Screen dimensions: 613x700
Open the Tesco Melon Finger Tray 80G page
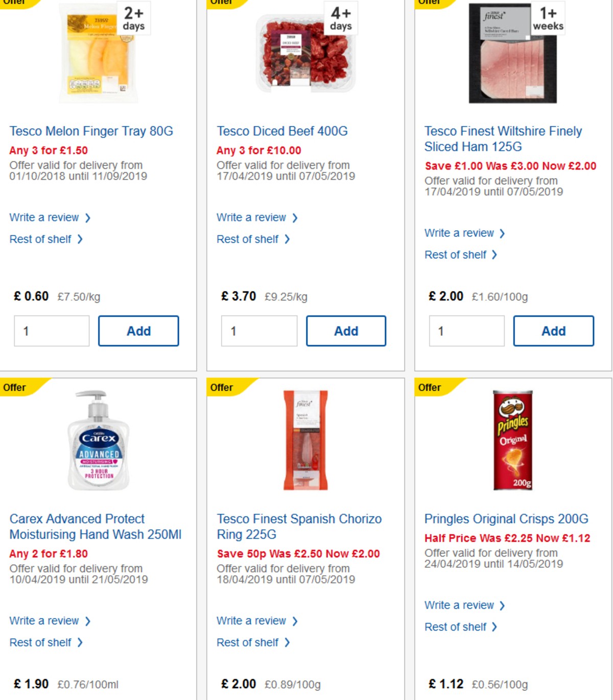tap(91, 131)
